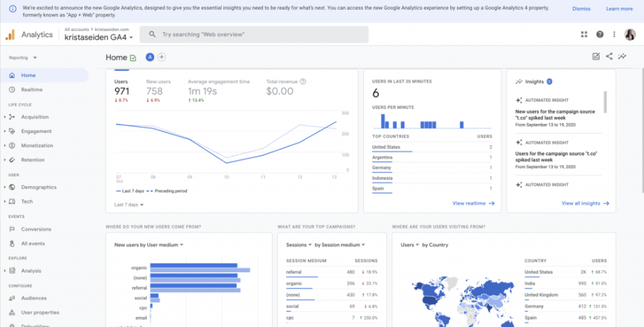Open the kristaseiden GA4 property selector
Viewport: 644px width, 327px height.
pos(99,38)
